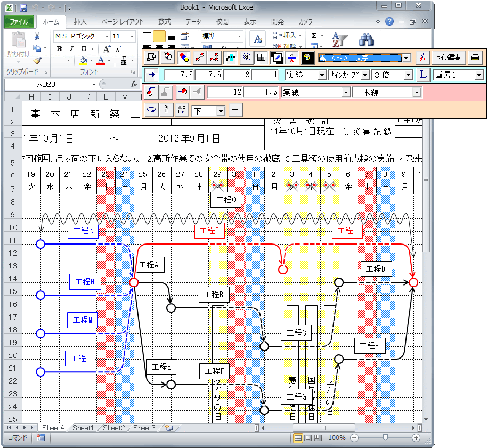
Task: Click the fx insert function button
Action: pyautogui.click(x=134, y=84)
